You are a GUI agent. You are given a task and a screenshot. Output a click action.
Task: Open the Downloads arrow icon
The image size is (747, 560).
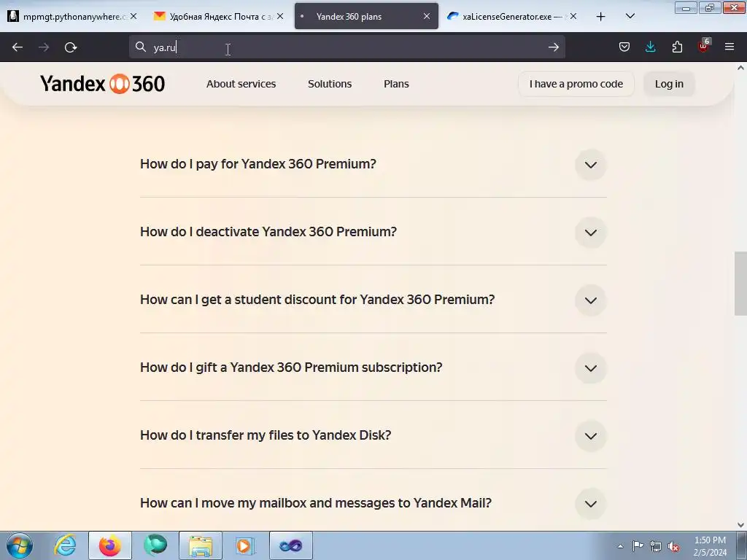click(650, 47)
